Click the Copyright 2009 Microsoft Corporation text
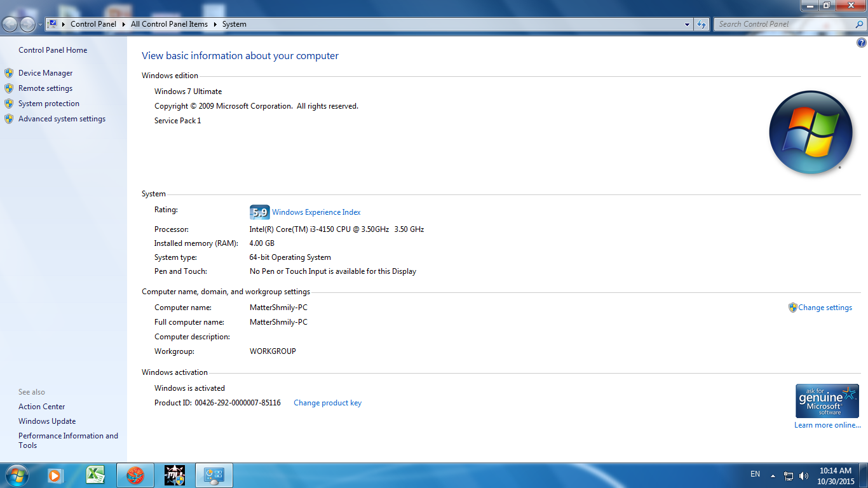Screen dimensions: 868x488 point(256,106)
